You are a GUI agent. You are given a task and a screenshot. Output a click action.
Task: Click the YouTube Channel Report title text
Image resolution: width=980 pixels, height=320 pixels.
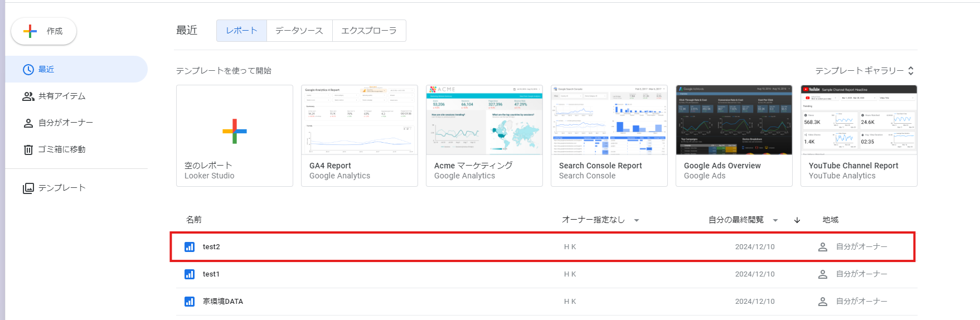pos(853,166)
